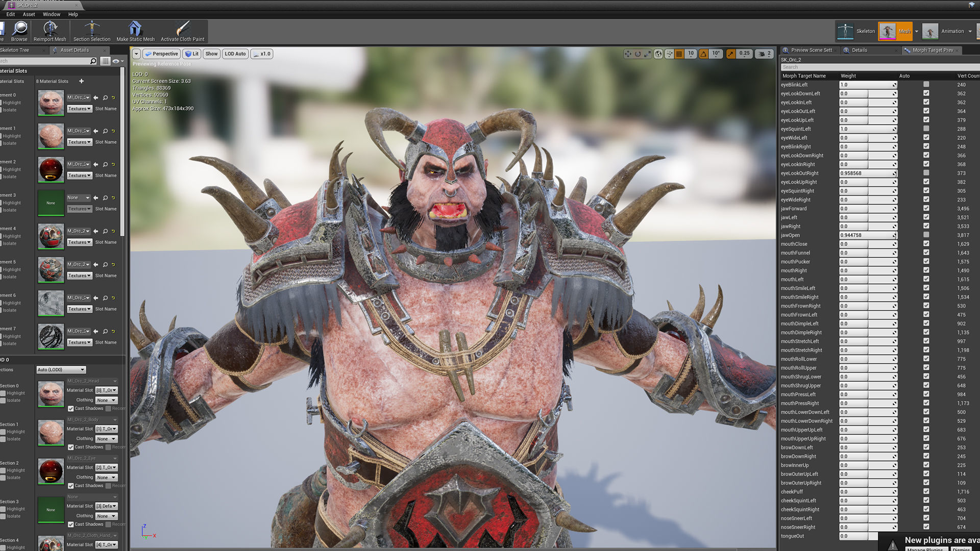The image size is (980, 551).
Task: Use selected asset arrow for Element 0
Action: click(95, 97)
